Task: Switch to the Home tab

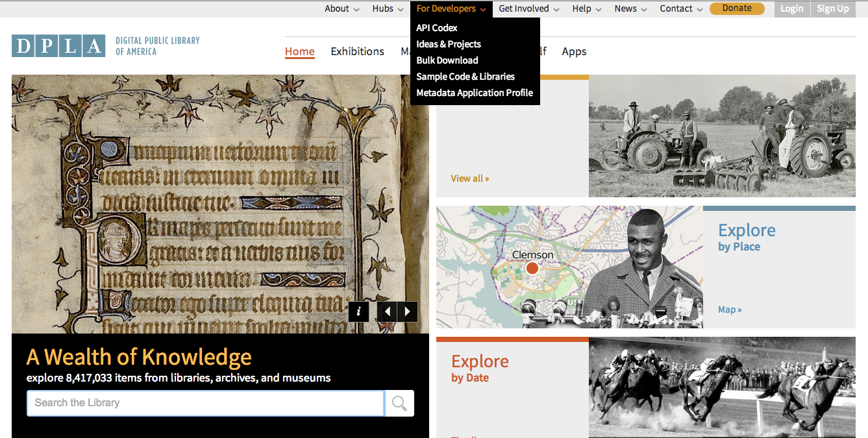Action: pos(300,52)
